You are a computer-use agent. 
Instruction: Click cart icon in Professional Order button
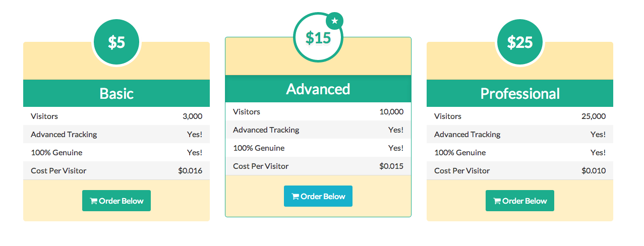[497, 201]
